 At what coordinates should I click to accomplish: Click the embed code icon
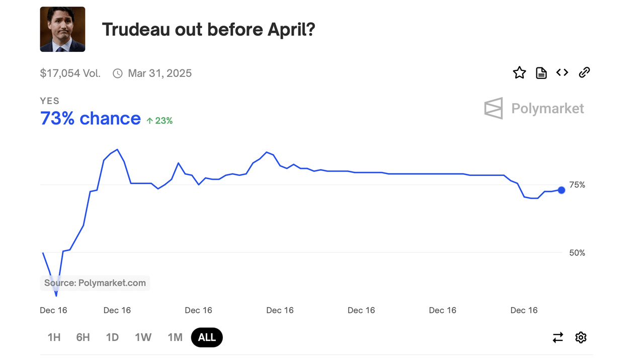click(x=562, y=73)
